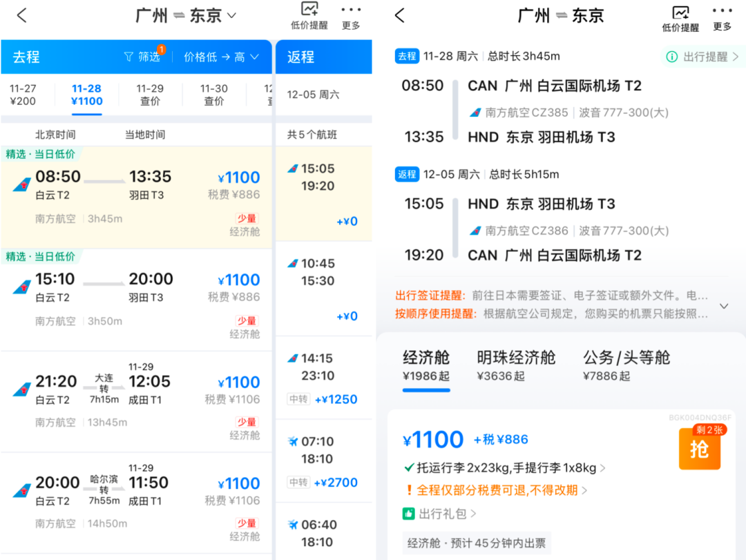Tap the 出行签证提醒 visa notice text
This screenshot has width=746, height=560.
(552, 296)
